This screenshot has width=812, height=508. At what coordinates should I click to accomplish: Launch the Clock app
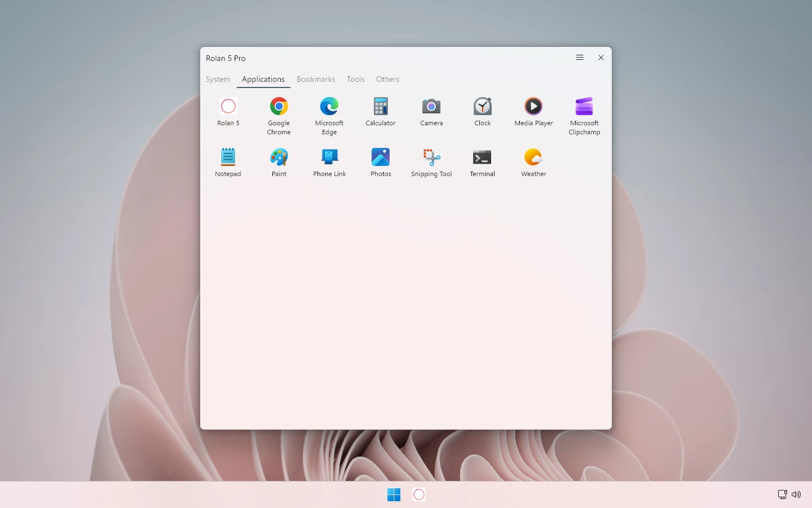pos(483,111)
